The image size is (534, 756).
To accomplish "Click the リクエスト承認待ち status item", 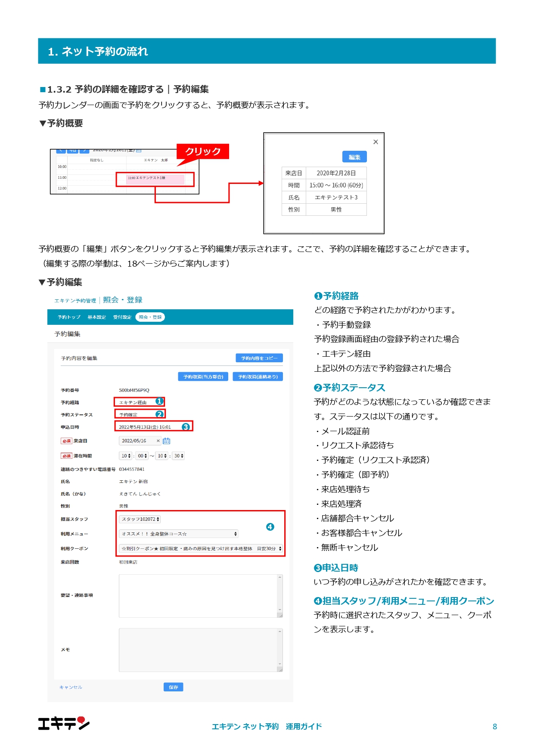I will pyautogui.click(x=358, y=445).
